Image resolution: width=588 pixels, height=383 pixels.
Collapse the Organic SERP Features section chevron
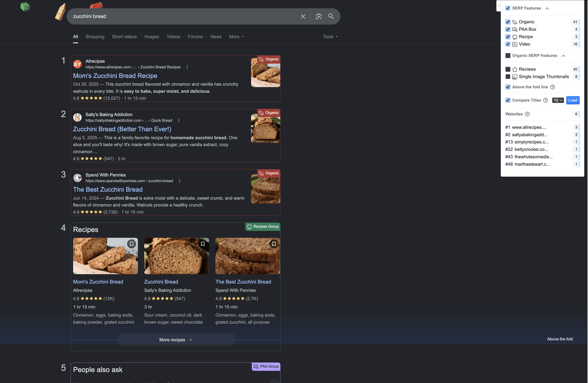pyautogui.click(x=563, y=56)
